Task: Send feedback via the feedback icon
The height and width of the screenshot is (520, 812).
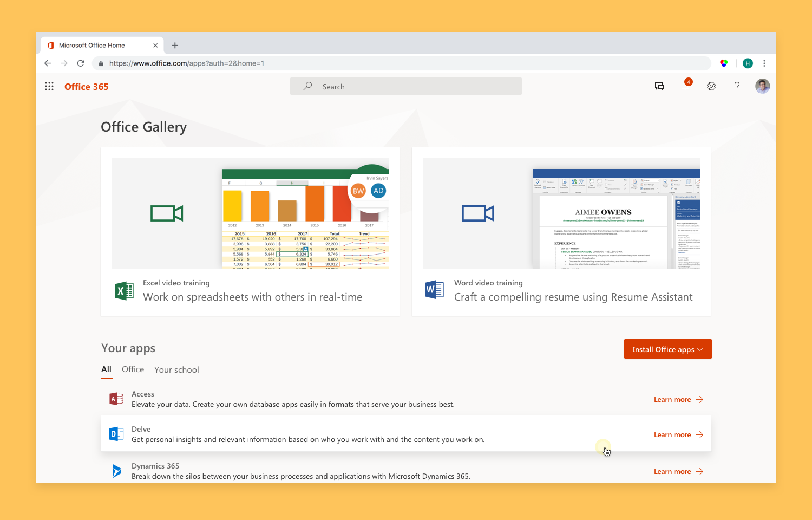Action: (659, 86)
